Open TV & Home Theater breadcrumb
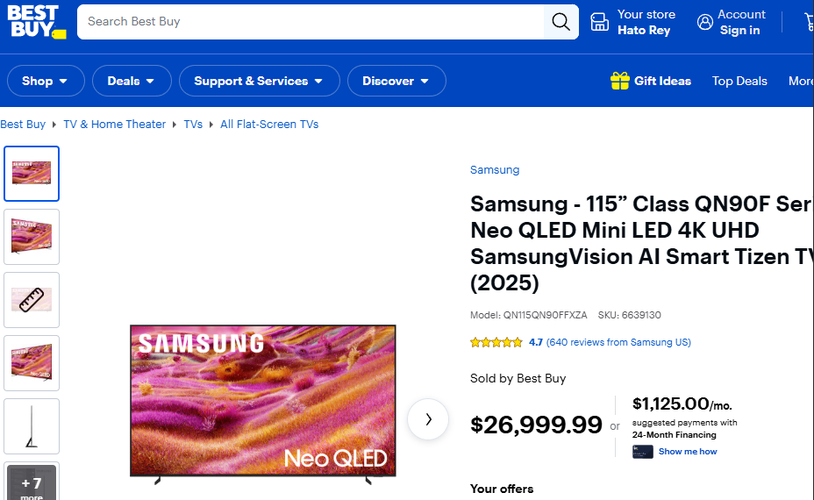This screenshot has width=814, height=500. coord(114,124)
